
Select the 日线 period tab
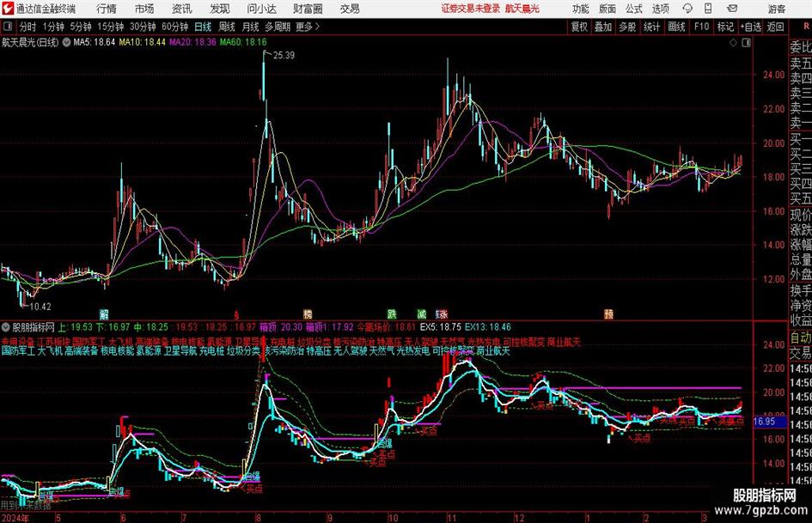(203, 27)
